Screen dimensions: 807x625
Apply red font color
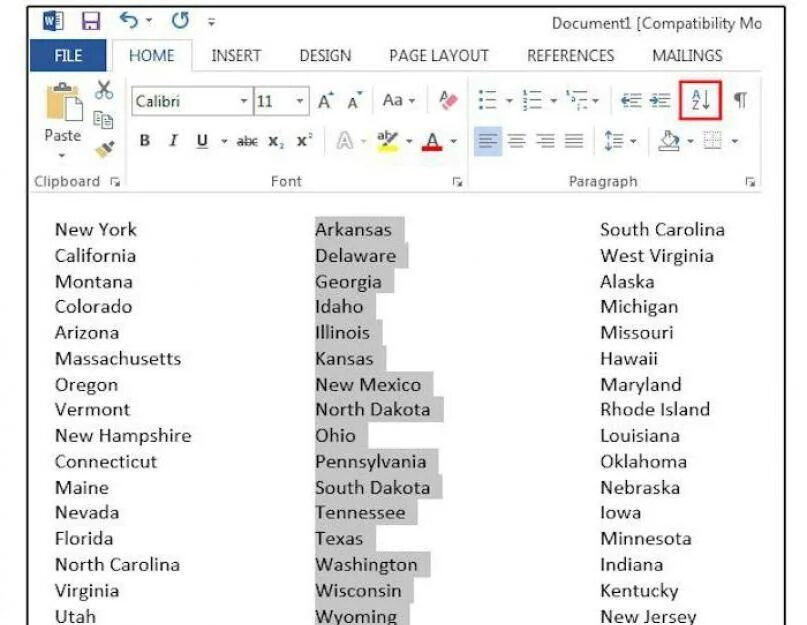click(x=432, y=141)
